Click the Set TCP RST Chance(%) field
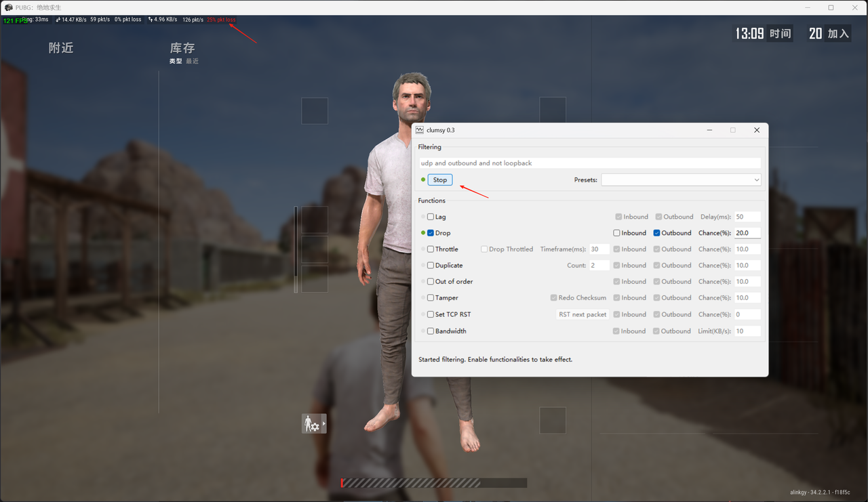The height and width of the screenshot is (502, 868). pos(747,314)
